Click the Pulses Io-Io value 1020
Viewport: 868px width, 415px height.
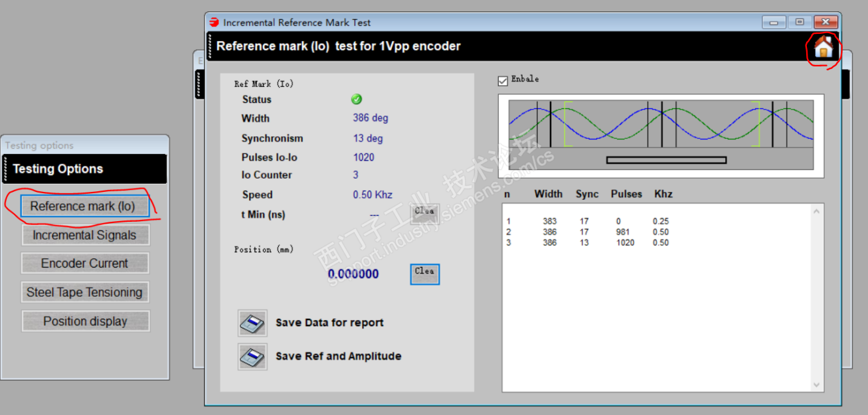coord(364,157)
